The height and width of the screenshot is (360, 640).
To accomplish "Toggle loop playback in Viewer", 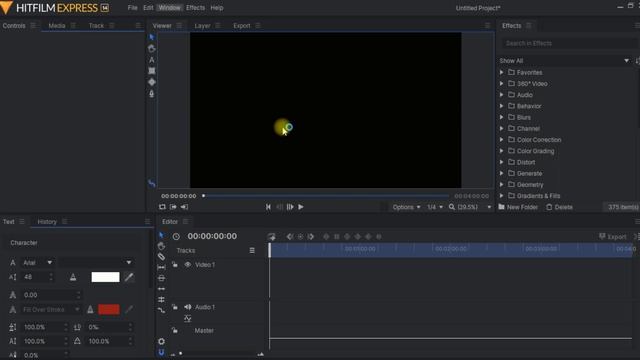I will point(162,207).
